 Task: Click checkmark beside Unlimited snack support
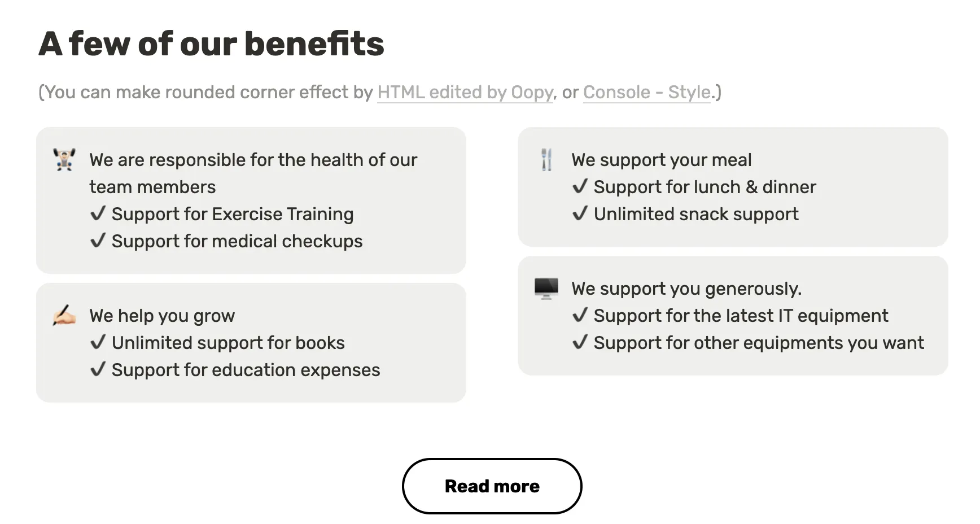(x=580, y=213)
